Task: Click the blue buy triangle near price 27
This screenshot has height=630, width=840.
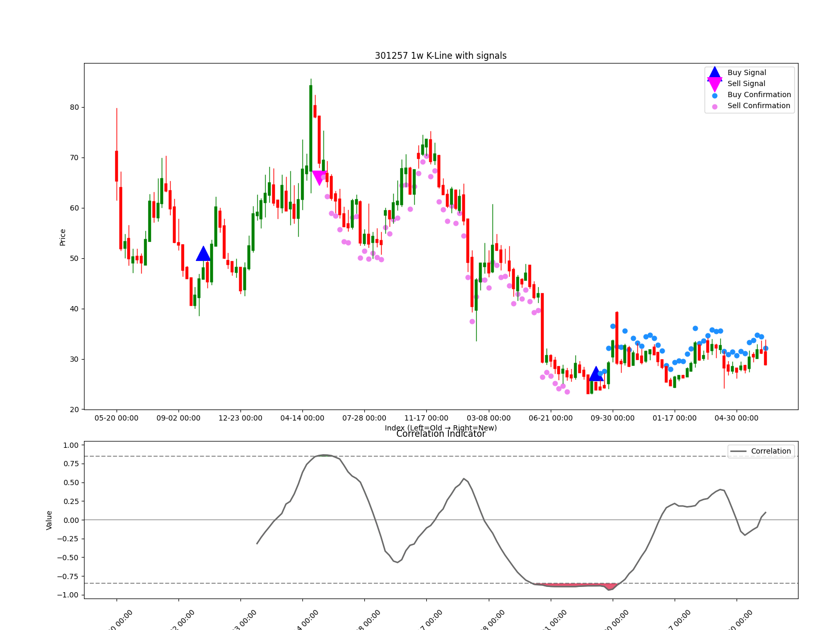Action: [x=596, y=374]
